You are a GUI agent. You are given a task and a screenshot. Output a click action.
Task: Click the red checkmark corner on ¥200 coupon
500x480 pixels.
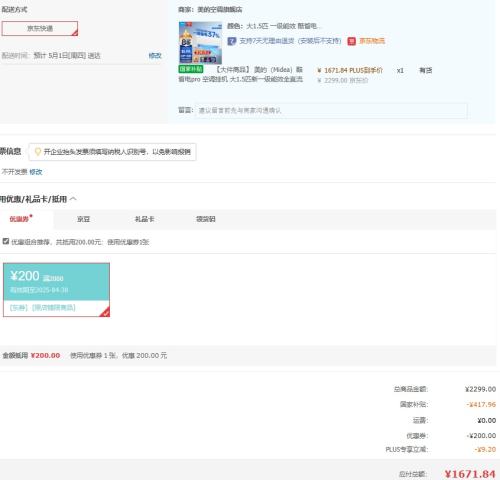pyautogui.click(x=105, y=312)
